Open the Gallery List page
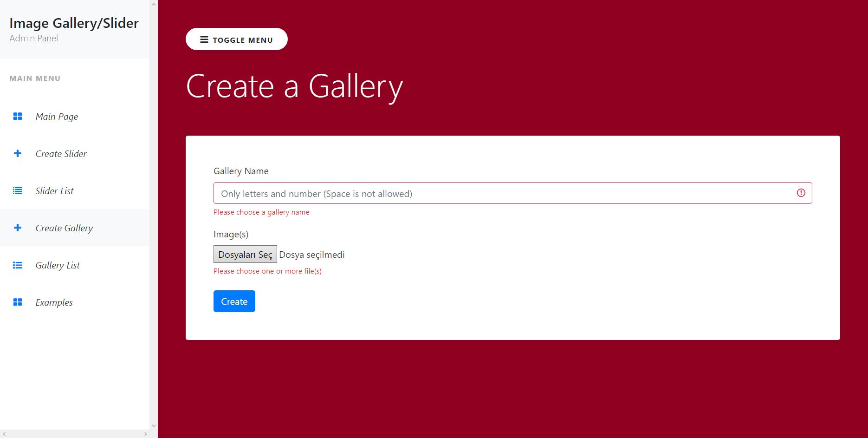The image size is (868, 438). (57, 265)
